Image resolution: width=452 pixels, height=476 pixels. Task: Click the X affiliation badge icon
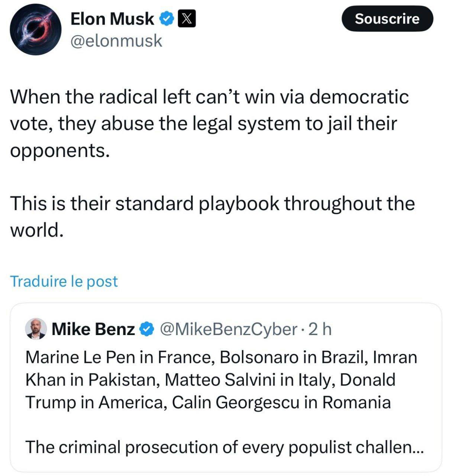pos(187,19)
